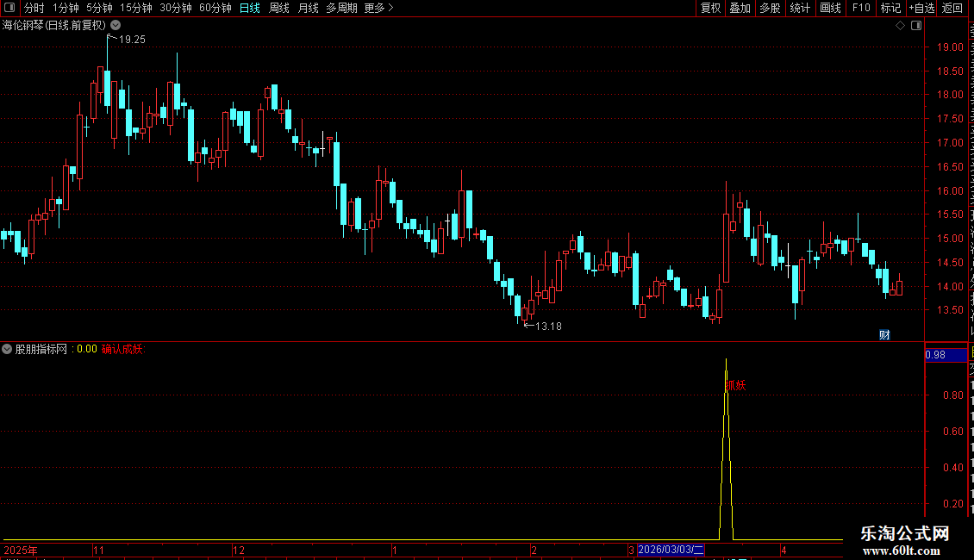The image size is (974, 560).
Task: Click the 标记 mark button
Action: pyautogui.click(x=890, y=8)
